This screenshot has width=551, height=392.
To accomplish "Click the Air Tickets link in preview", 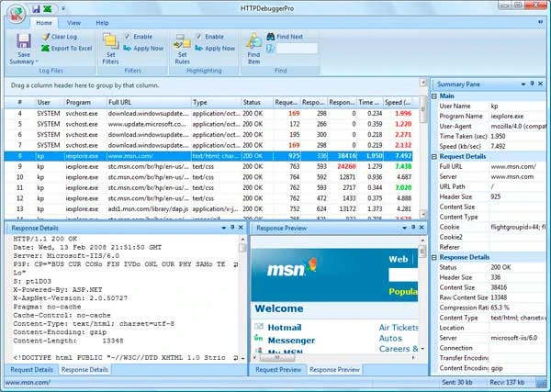I will point(399,328).
